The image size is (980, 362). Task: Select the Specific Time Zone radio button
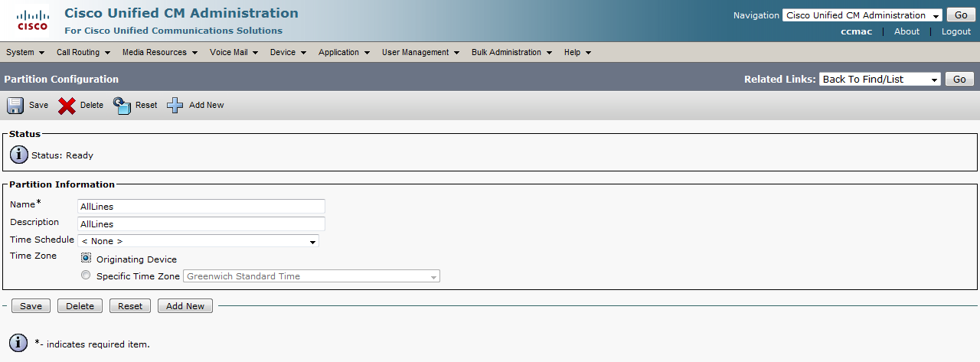(x=86, y=276)
